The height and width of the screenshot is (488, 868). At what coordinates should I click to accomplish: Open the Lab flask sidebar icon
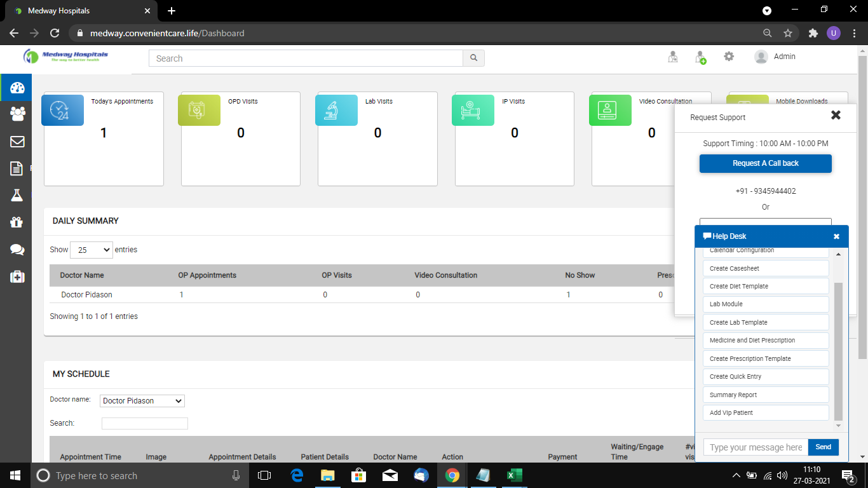[17, 195]
